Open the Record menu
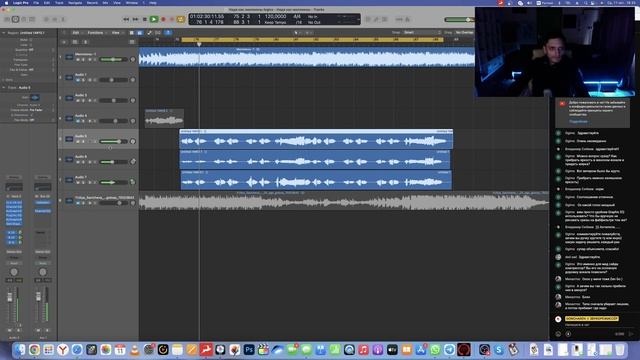The height and width of the screenshot is (360, 640). (x=92, y=2)
